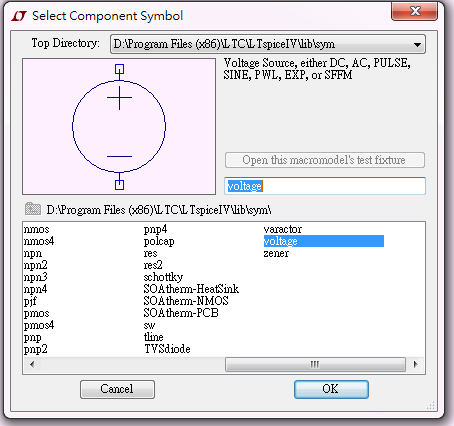Select 'npn4' in the component list

[x=36, y=289]
